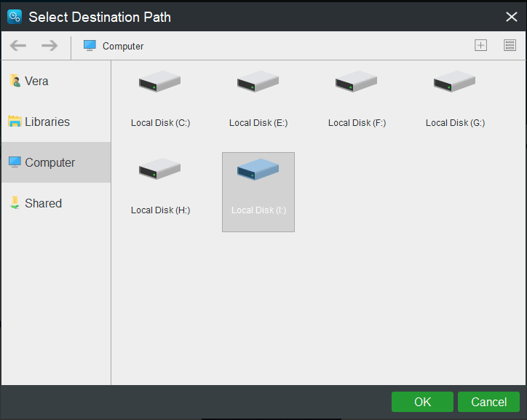Click the Computer path text

pos(123,46)
